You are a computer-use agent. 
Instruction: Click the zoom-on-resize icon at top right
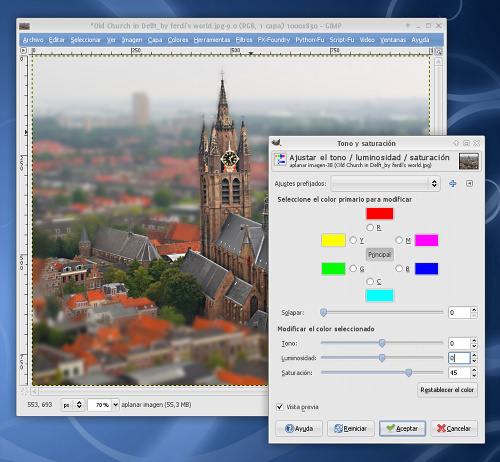[439, 52]
